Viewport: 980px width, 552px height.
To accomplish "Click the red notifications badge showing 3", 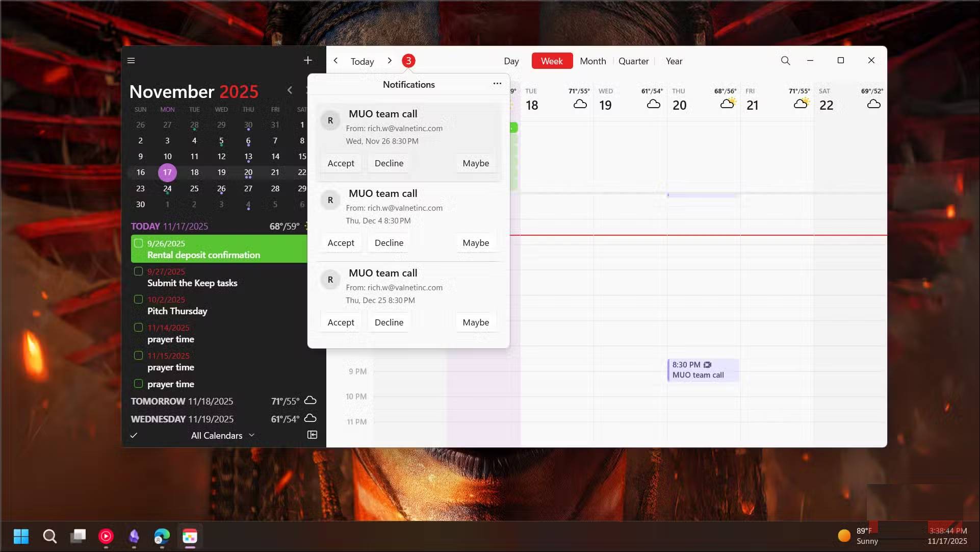I will tap(408, 61).
